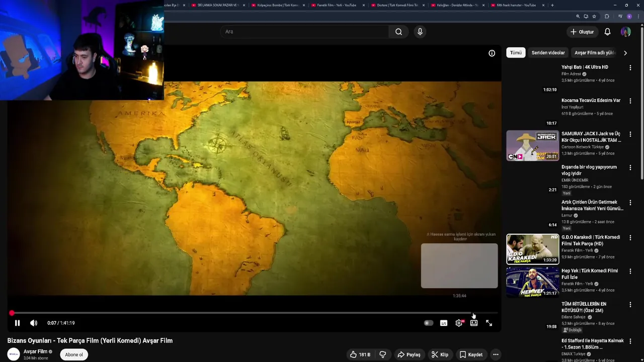Bookmark page with the star icon
The height and width of the screenshot is (362, 644).
click(x=594, y=16)
